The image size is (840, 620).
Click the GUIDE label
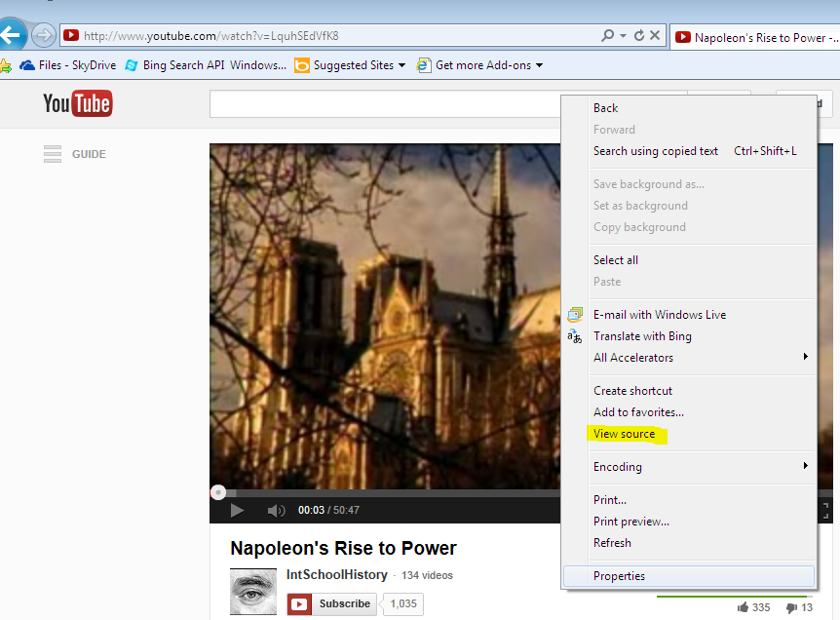[89, 154]
